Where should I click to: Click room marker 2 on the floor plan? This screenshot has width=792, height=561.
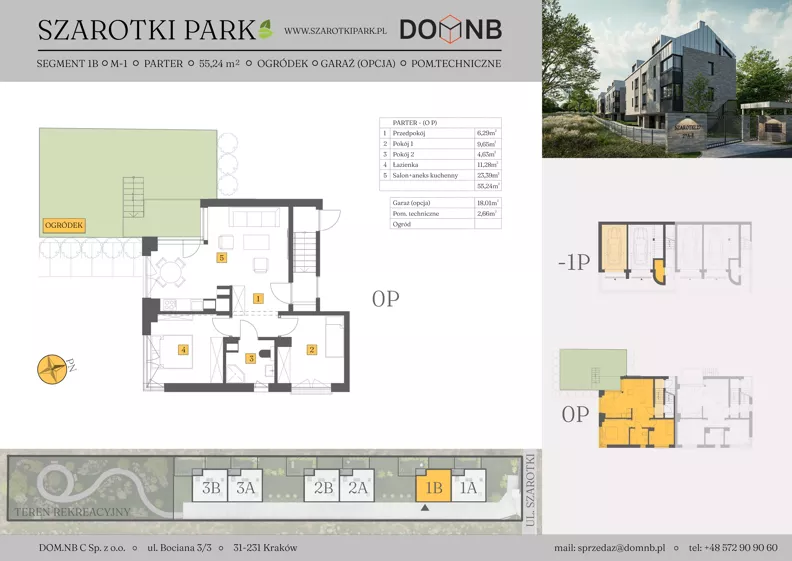tap(312, 349)
